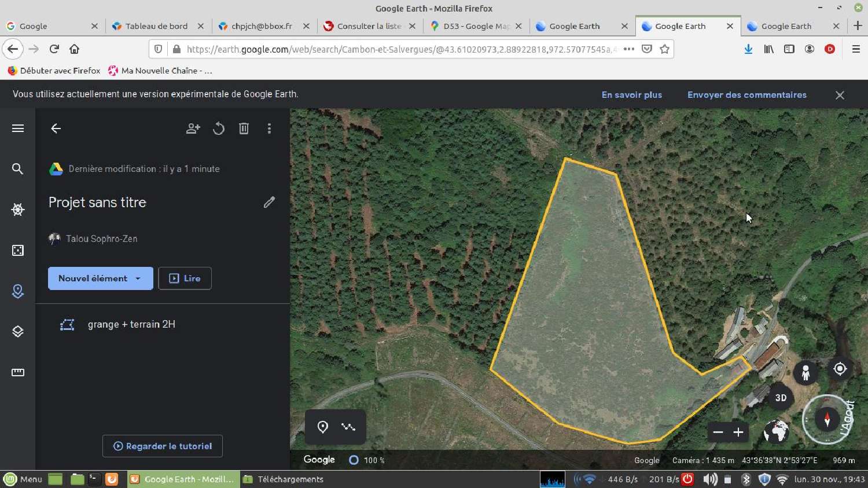Viewport: 868px width, 488px height.
Task: Open Firefox page actions ellipsis
Action: (629, 49)
